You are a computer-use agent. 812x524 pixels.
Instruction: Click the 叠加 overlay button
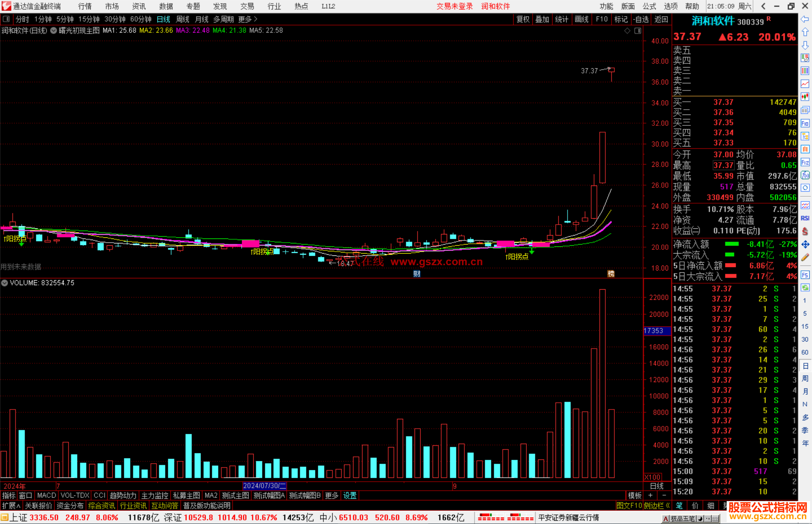click(542, 19)
